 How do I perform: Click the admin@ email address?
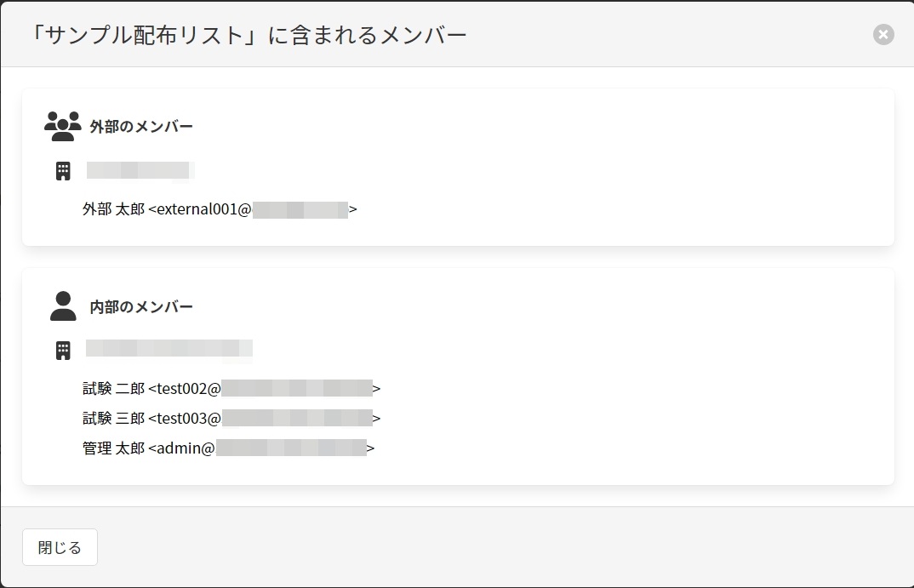260,448
